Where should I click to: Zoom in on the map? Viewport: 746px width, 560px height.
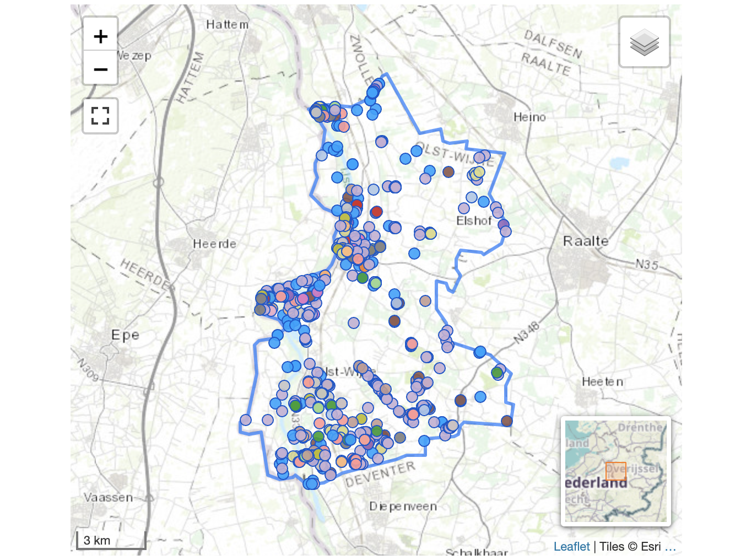click(x=100, y=36)
